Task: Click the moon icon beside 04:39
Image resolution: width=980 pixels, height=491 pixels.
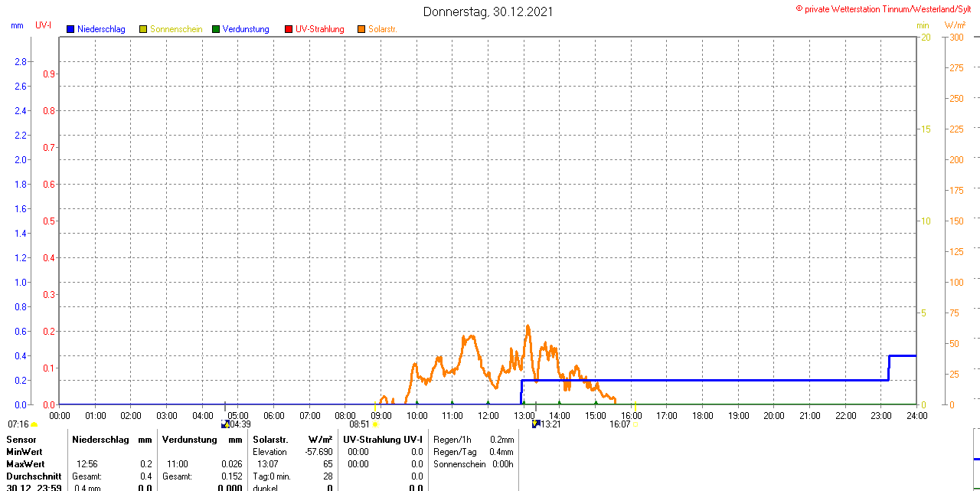Action: [224, 424]
